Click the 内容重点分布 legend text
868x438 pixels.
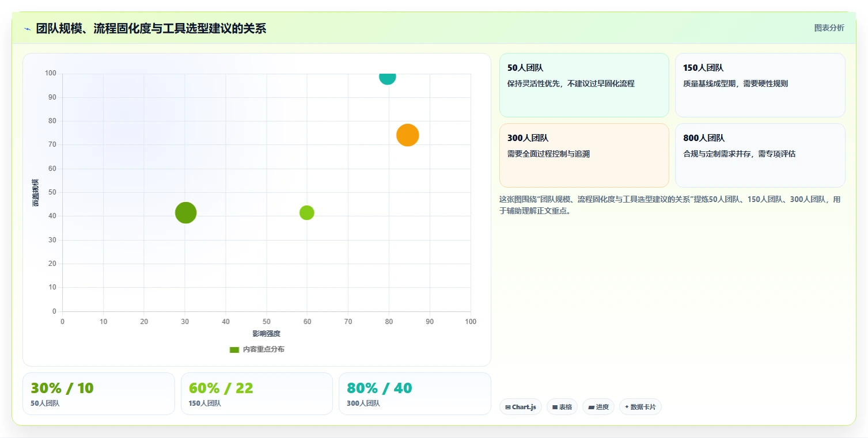(x=263, y=350)
